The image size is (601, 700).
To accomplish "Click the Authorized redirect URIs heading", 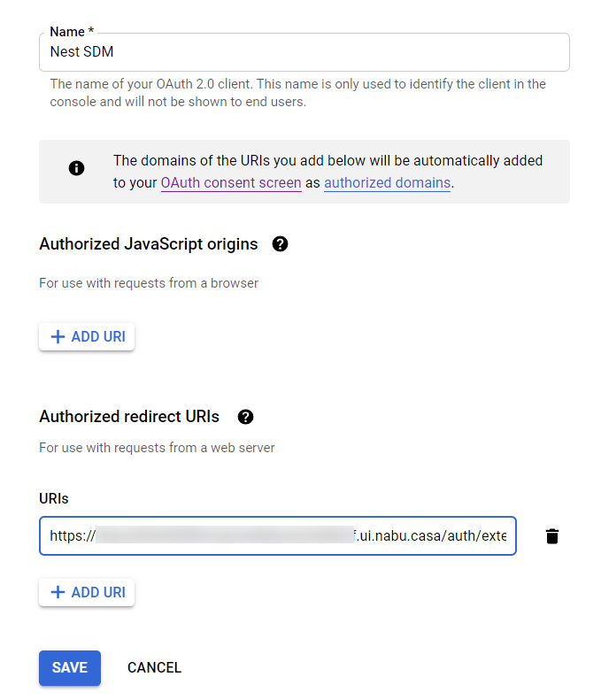I will pos(129,417).
